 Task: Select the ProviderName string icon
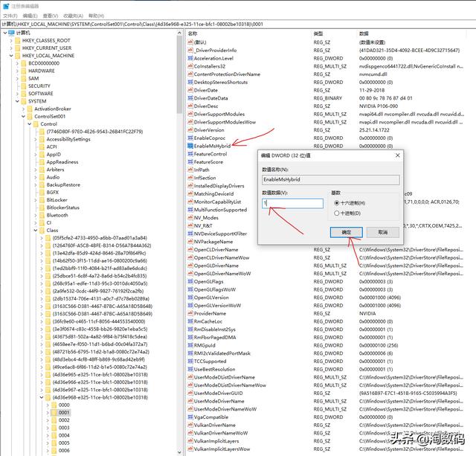[x=190, y=313]
